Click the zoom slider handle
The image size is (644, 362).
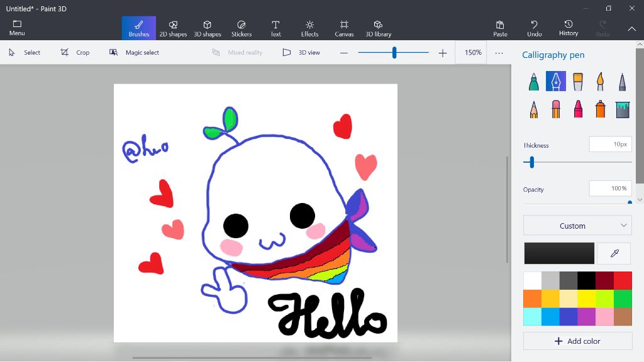[394, 53]
